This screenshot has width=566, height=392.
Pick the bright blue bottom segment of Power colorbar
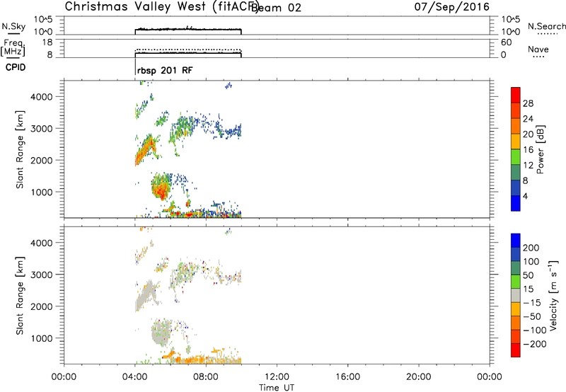pos(516,203)
